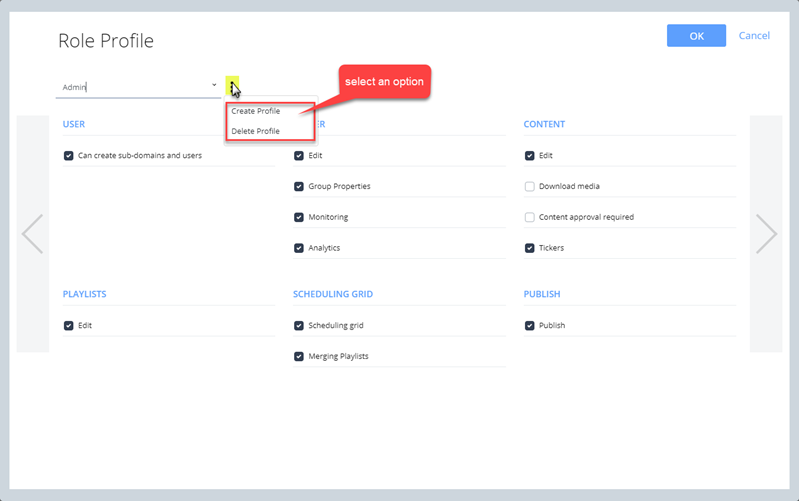This screenshot has width=799, height=501.
Task: Uncheck the Monitoring checkbox
Action: (299, 217)
